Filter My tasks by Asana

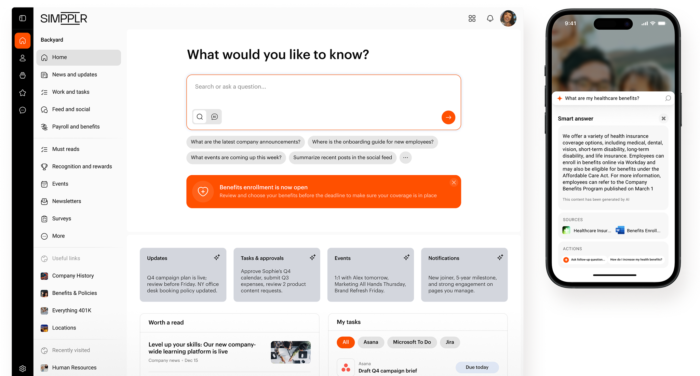[x=371, y=343]
